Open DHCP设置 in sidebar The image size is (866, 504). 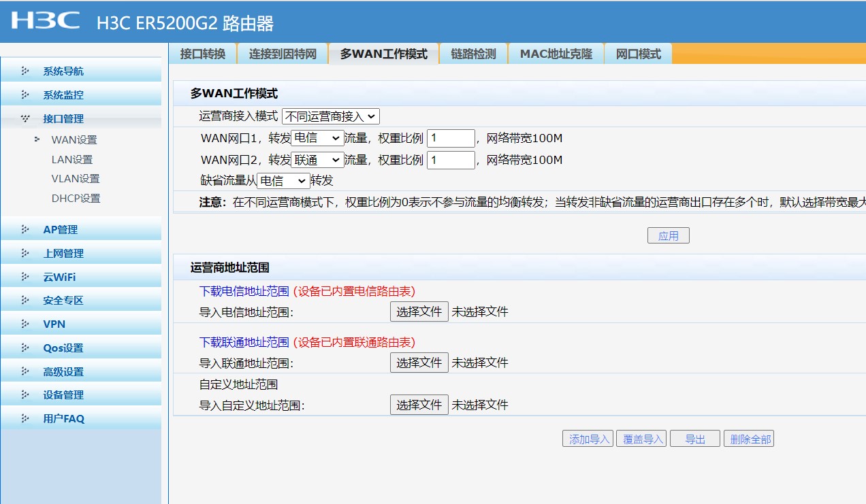click(76, 199)
